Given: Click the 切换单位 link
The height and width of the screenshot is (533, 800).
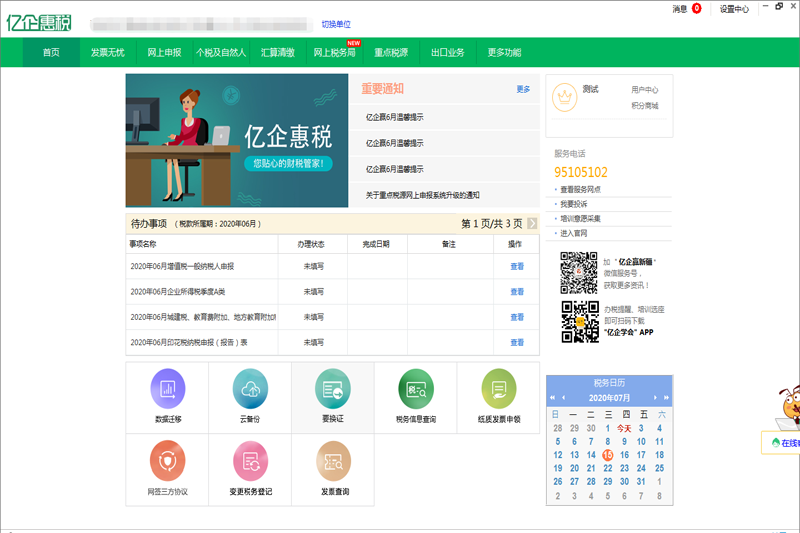Looking at the screenshot, I should click(x=336, y=24).
